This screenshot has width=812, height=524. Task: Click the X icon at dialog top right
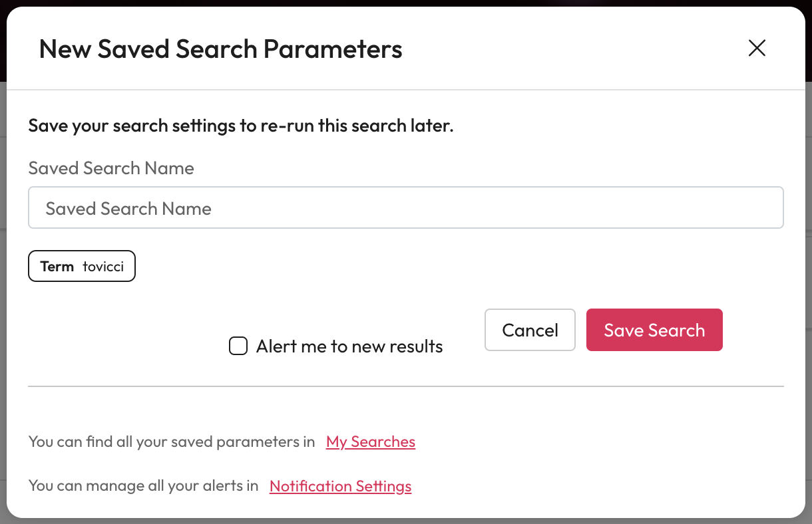coord(757,49)
